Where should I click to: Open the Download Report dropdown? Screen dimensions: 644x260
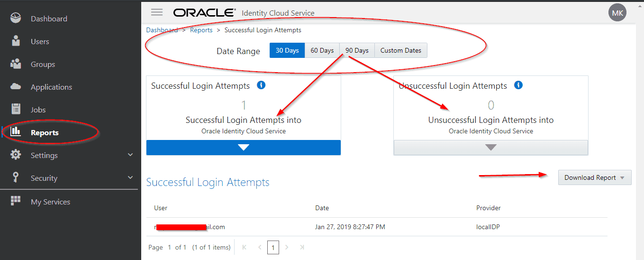point(595,177)
